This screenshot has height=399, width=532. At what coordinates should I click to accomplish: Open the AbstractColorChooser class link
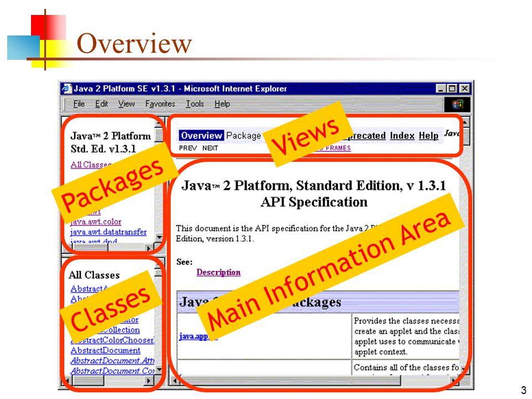point(114,340)
